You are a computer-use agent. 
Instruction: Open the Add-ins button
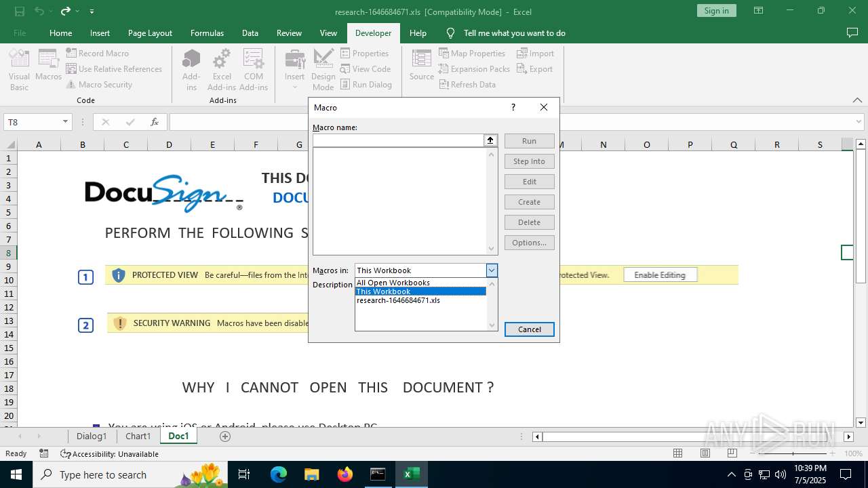tap(191, 70)
